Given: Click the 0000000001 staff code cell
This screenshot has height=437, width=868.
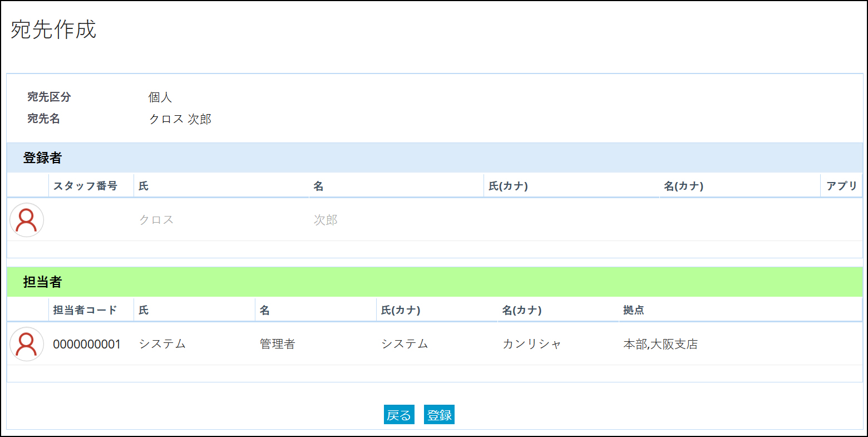Looking at the screenshot, I should (87, 344).
